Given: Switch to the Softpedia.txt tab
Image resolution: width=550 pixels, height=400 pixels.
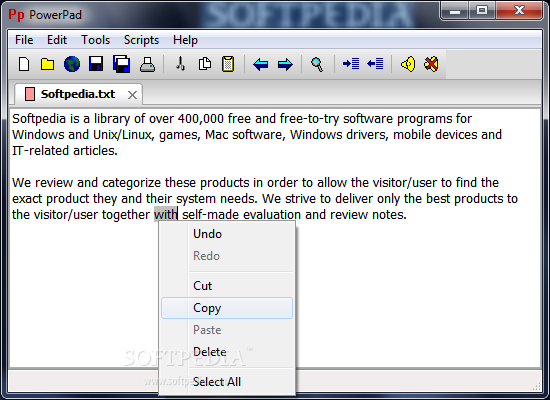Looking at the screenshot, I should (78, 94).
